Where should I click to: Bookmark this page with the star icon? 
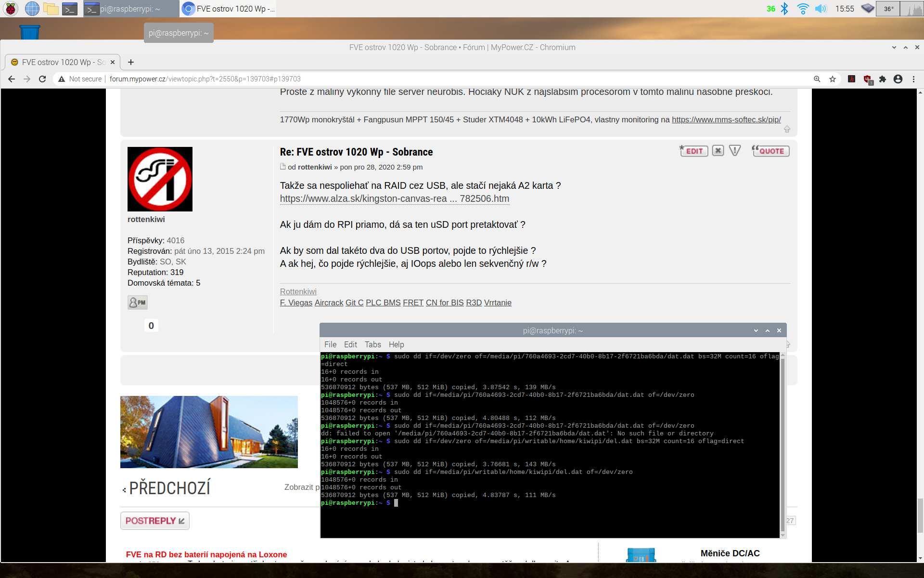(833, 79)
